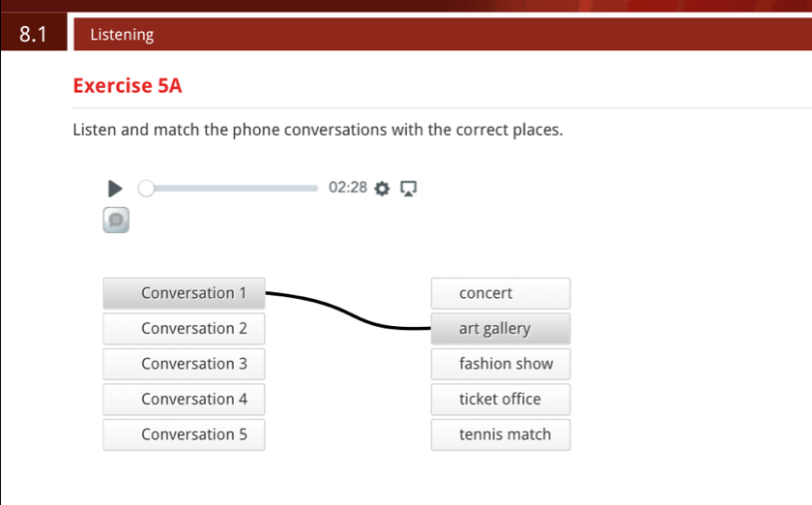This screenshot has height=505, width=812.
Task: Click the audio seek handle
Action: click(146, 188)
